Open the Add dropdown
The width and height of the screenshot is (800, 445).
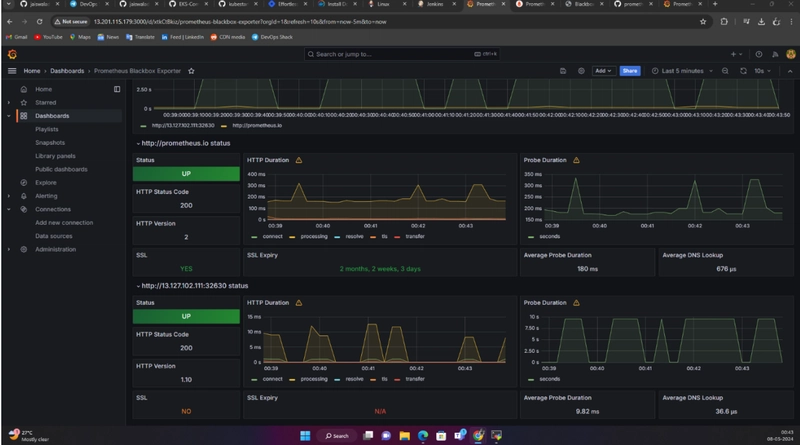[x=603, y=71]
